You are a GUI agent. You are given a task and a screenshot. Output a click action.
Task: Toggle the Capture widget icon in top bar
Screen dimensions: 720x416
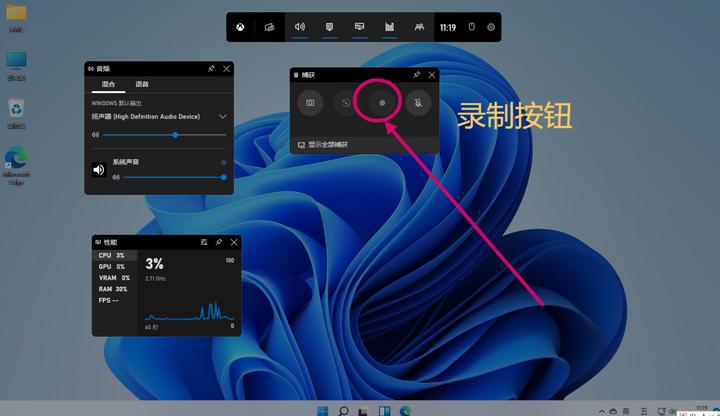(330, 27)
